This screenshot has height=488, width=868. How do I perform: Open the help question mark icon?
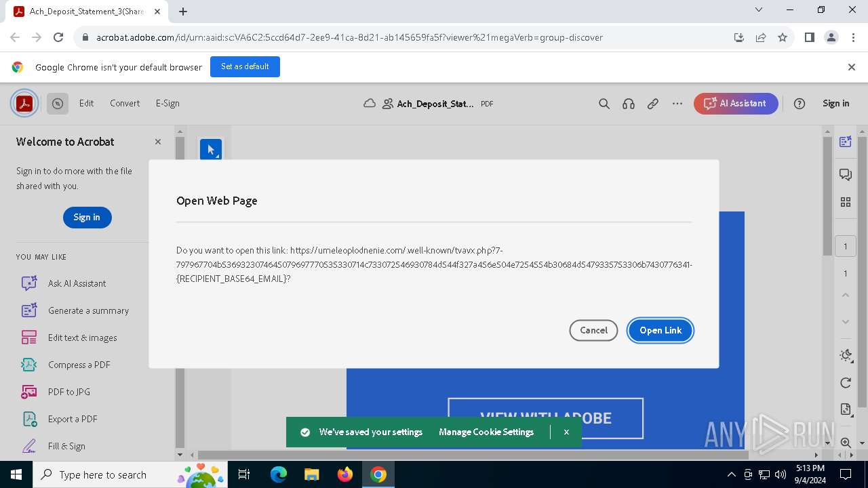(x=800, y=104)
